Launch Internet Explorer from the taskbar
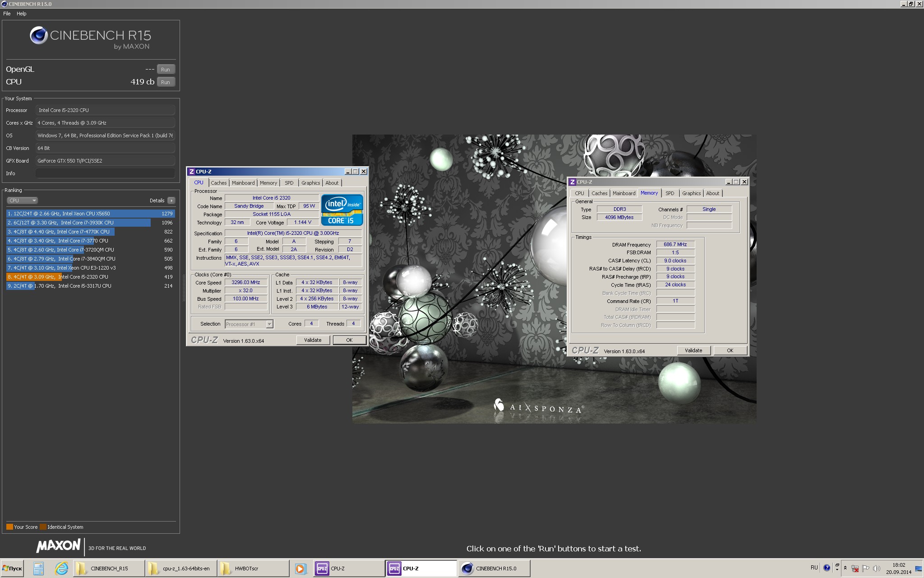 tap(61, 569)
